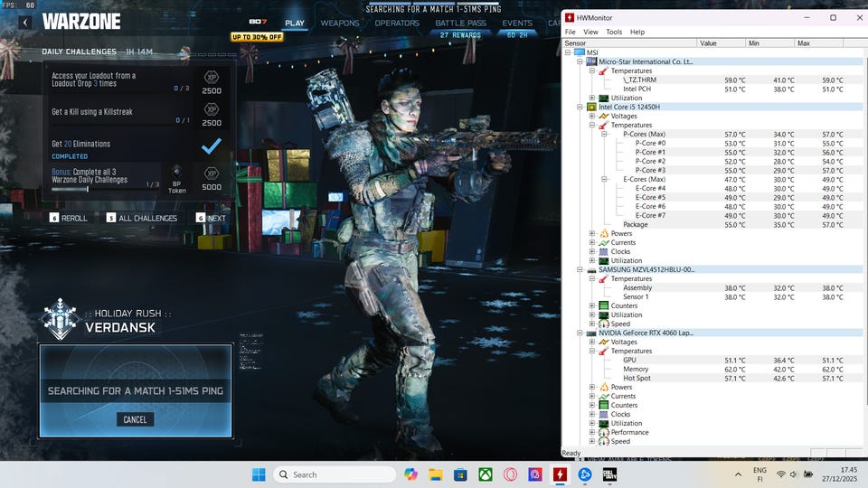Expand the Intel CPU Clocks node
This screenshot has width=868, height=488.
tap(591, 252)
